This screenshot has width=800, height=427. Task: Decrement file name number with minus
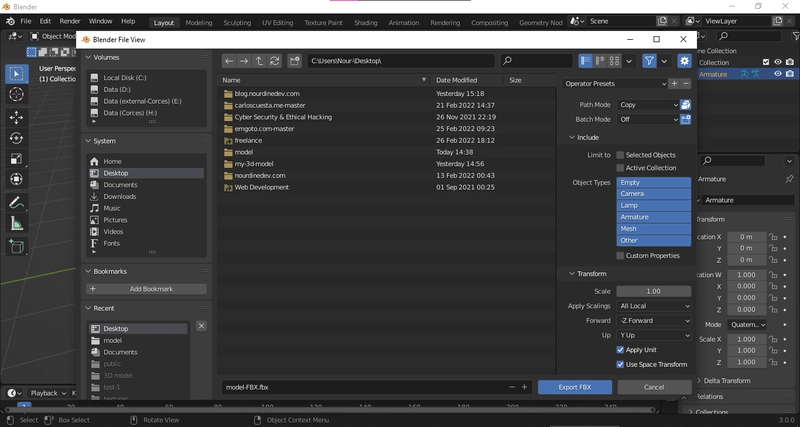pos(512,387)
